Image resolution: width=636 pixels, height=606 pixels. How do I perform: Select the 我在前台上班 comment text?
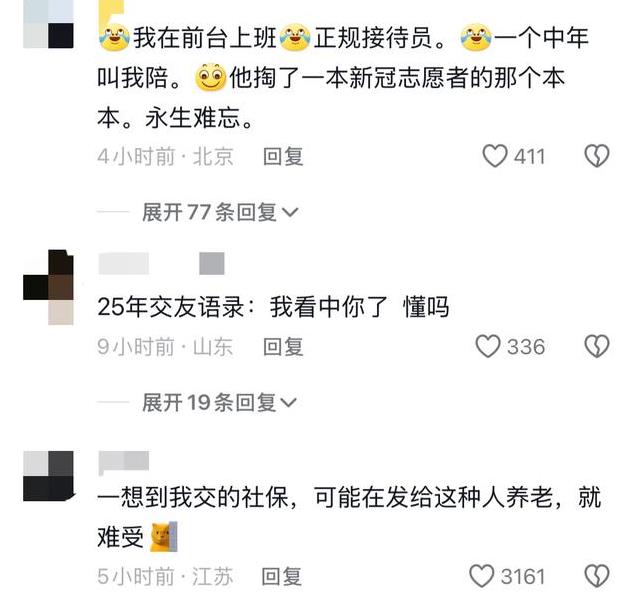(x=344, y=77)
